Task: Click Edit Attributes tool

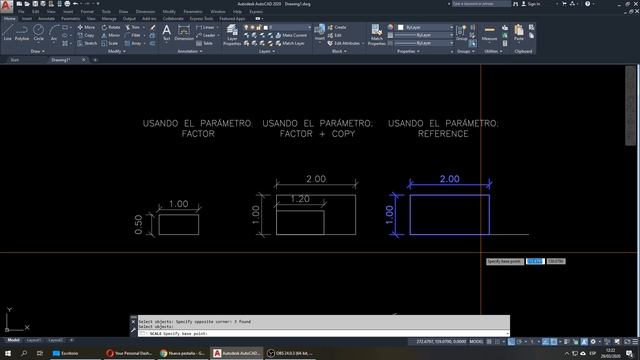Action: pyautogui.click(x=343, y=43)
